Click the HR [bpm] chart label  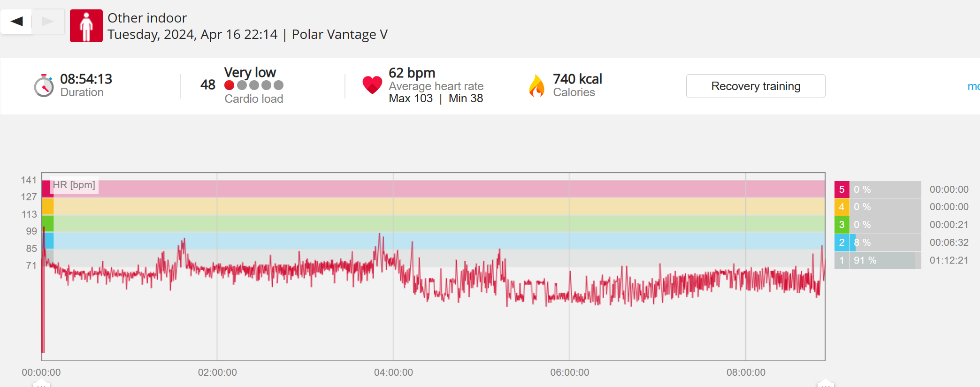74,185
